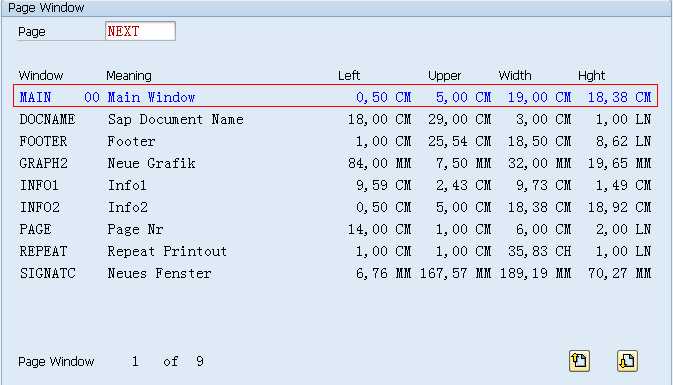The width and height of the screenshot is (673, 385).
Task: Click GRAPH2 left value 84,00 MM
Action: pos(379,163)
